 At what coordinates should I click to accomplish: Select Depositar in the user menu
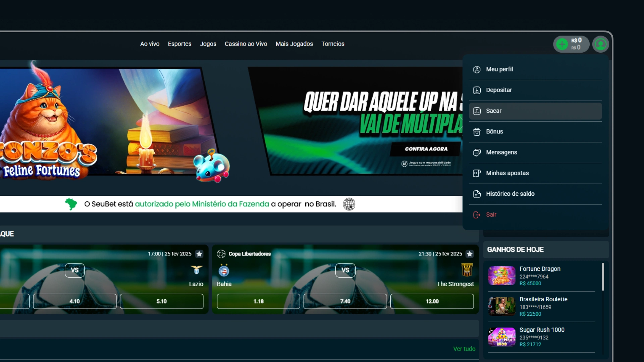[498, 90]
